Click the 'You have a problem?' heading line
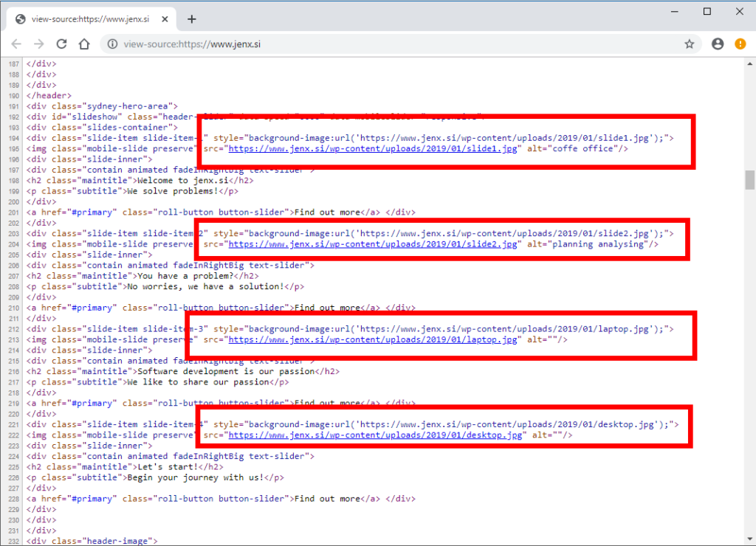Viewport: 756px width, 546px height. (x=142, y=276)
